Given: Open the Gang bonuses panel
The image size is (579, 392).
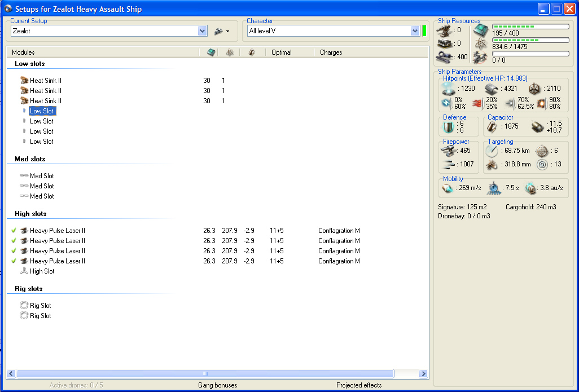Looking at the screenshot, I should [217, 385].
